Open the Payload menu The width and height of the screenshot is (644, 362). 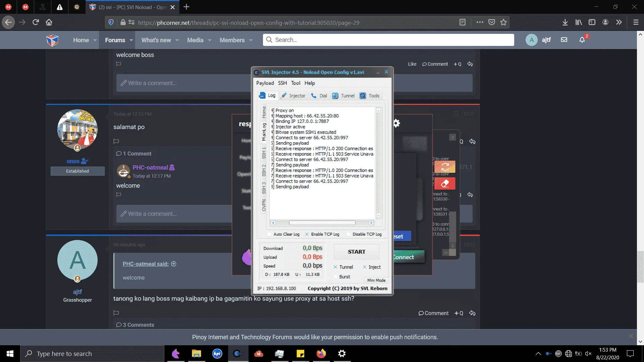[265, 83]
